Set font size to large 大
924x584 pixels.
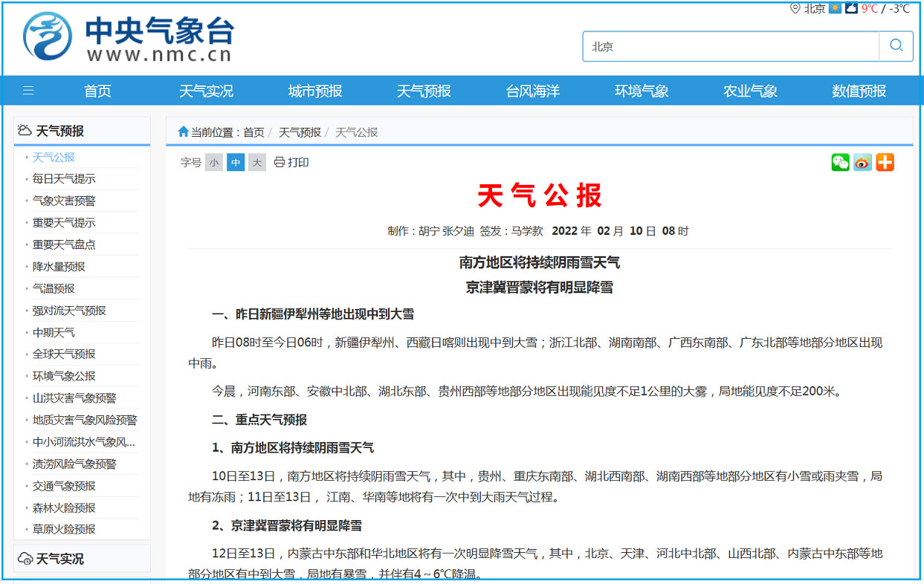point(257,163)
